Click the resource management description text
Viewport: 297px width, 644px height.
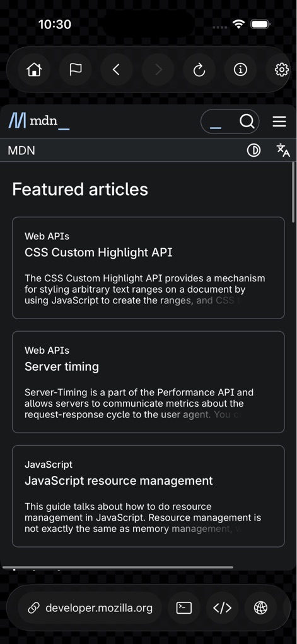click(x=143, y=517)
